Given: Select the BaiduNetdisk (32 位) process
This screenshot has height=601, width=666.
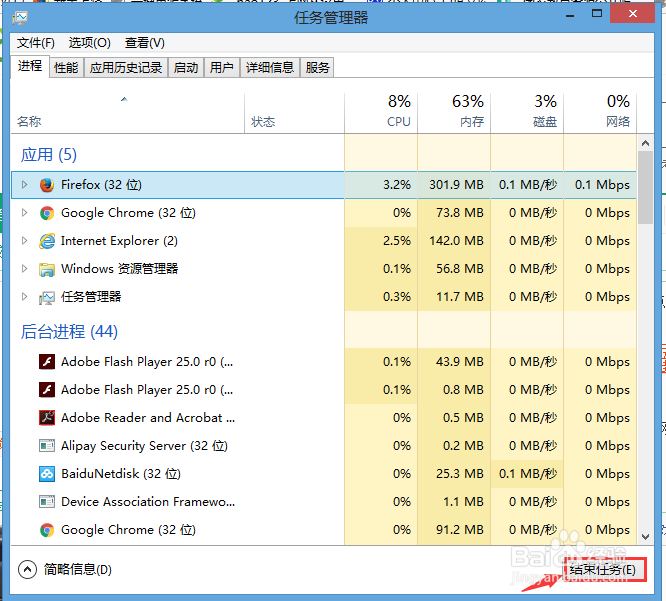Looking at the screenshot, I should click(324, 474).
